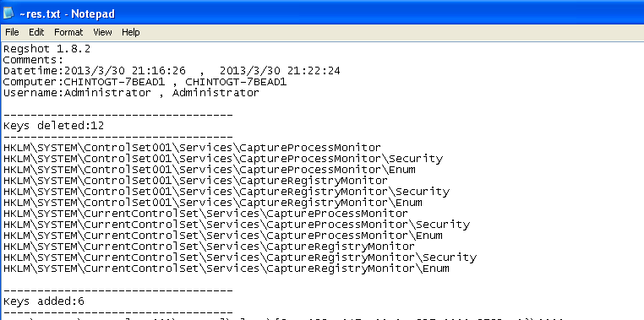The image size is (644, 320).
Task: Click ControlSet001 CaptureProcessMonitor\Enum line
Action: (x=210, y=170)
